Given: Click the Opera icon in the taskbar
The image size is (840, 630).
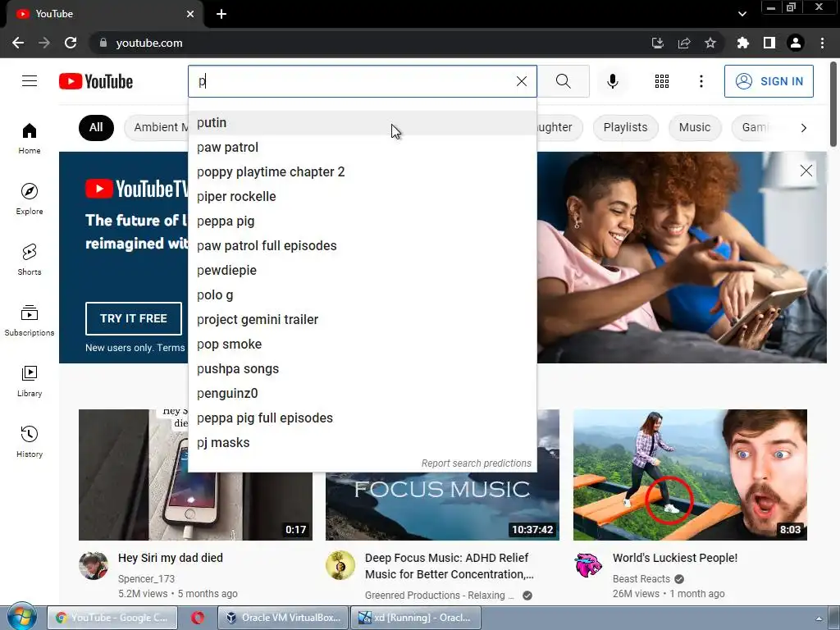Looking at the screenshot, I should [x=198, y=618].
